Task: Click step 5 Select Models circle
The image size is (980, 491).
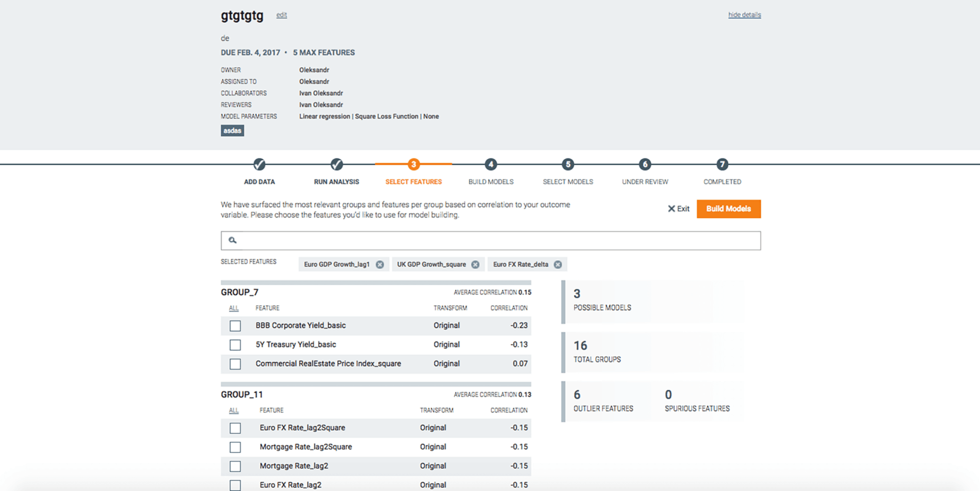Action: (568, 164)
